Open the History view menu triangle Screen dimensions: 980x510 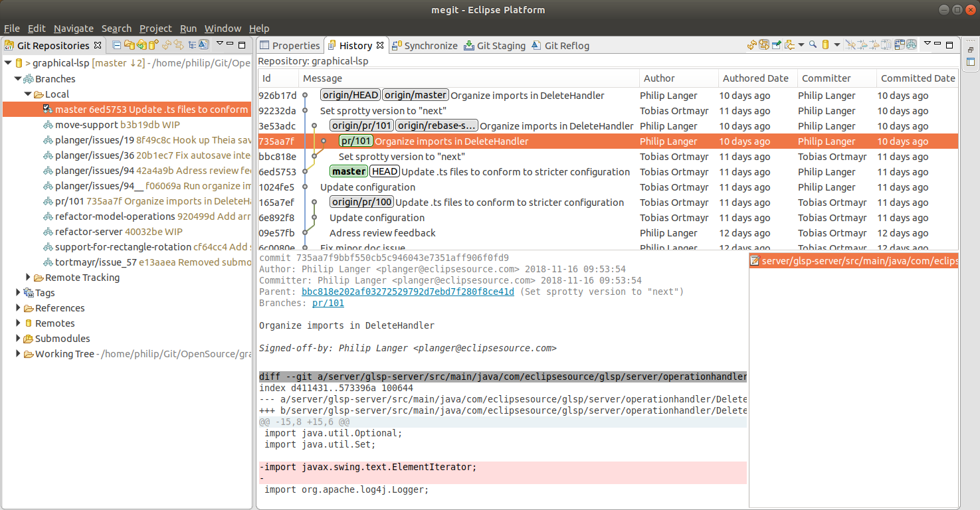(928, 43)
